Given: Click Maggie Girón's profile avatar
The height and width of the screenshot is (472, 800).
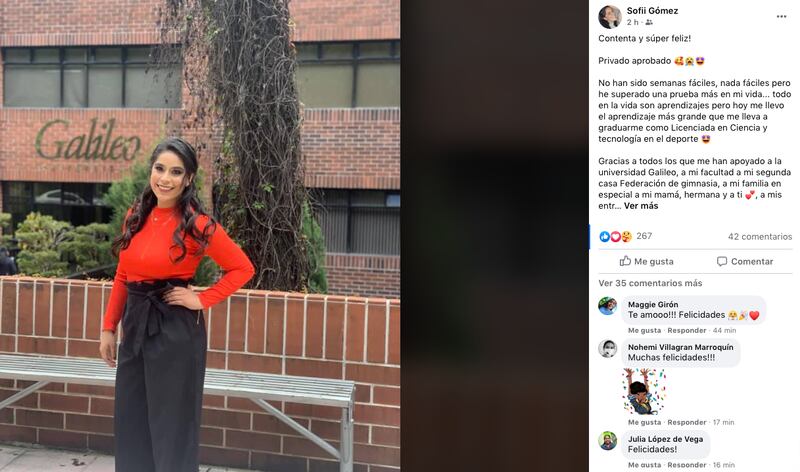Looking at the screenshot, I should [x=608, y=306].
